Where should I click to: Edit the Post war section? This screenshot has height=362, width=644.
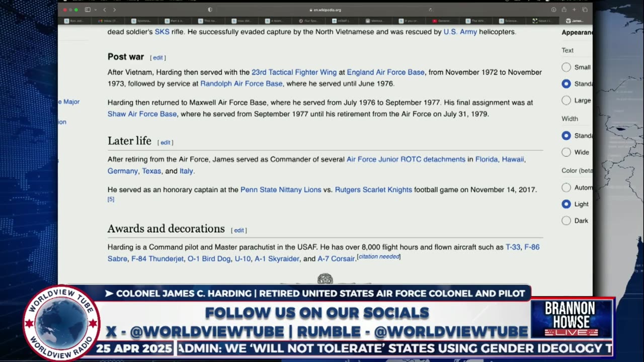click(158, 58)
